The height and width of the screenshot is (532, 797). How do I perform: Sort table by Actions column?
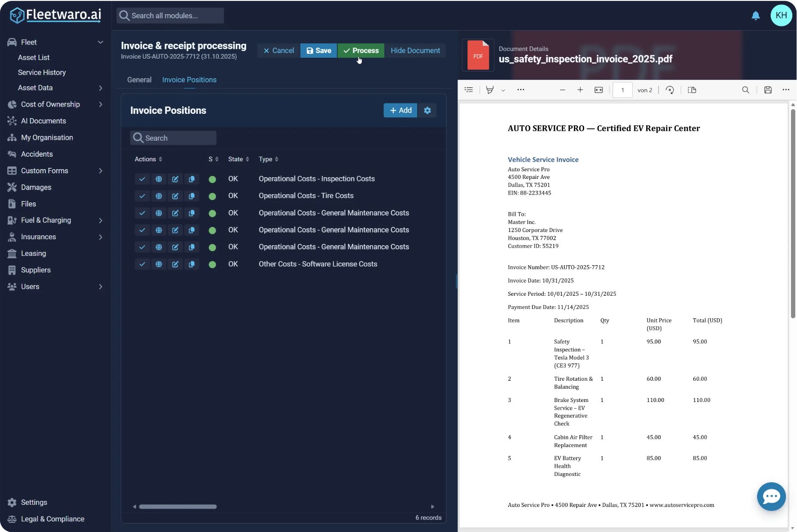click(148, 159)
